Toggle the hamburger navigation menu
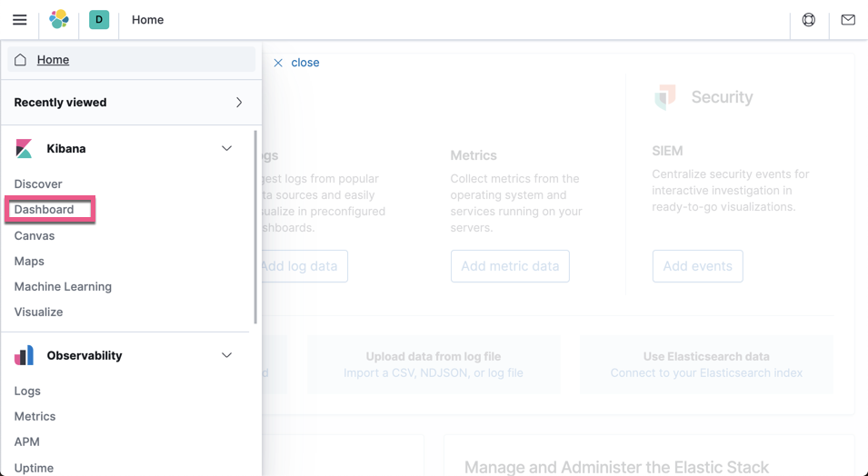 pyautogui.click(x=19, y=20)
